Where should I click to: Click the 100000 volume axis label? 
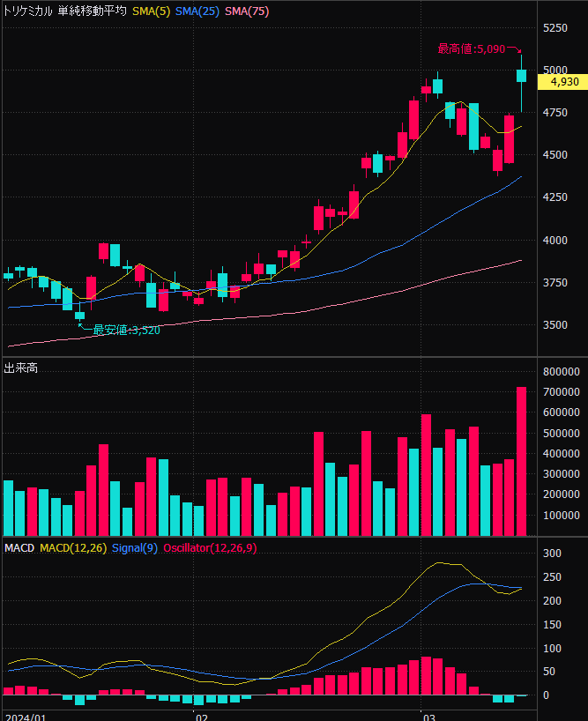[x=562, y=516]
